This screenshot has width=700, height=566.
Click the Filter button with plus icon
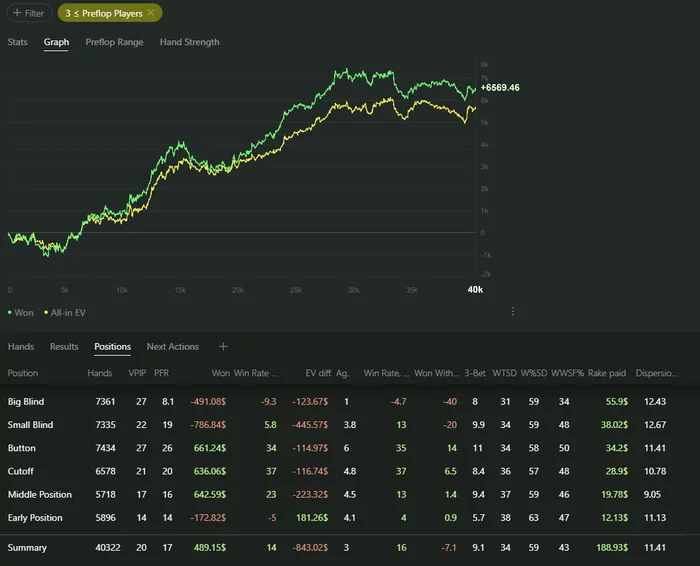point(29,13)
